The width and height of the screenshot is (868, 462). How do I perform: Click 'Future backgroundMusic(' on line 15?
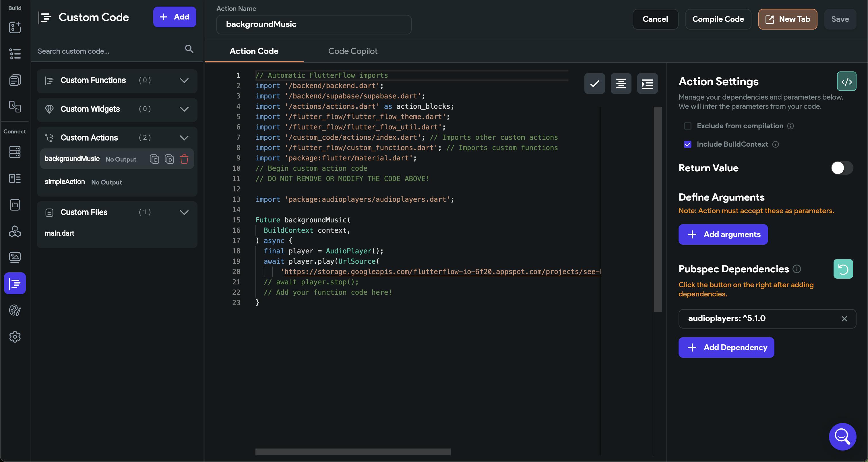(303, 220)
